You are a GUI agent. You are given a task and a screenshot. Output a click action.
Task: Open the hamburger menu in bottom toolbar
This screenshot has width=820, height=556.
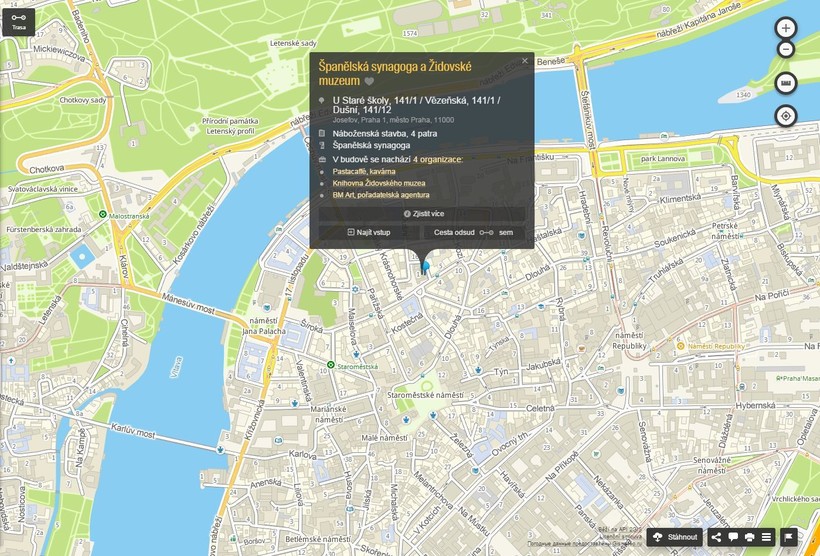pos(766,537)
